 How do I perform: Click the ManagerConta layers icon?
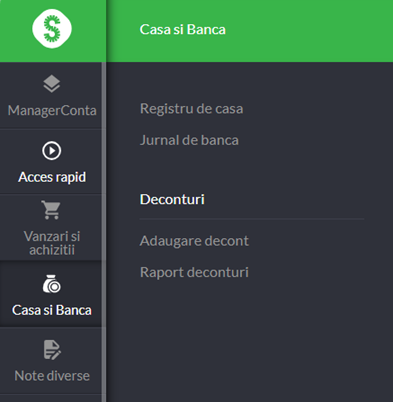pos(52,84)
